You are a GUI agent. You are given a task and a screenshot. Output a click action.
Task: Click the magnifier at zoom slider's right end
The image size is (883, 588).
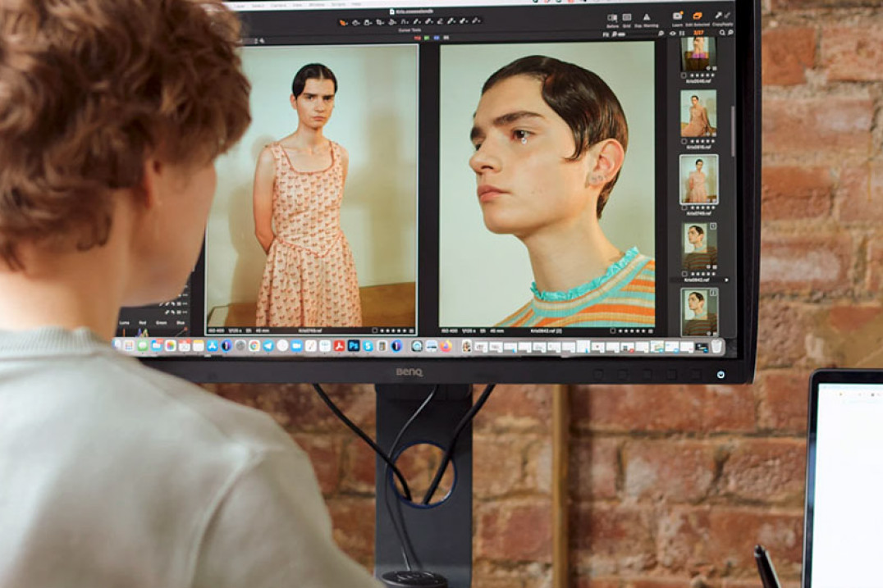(660, 33)
